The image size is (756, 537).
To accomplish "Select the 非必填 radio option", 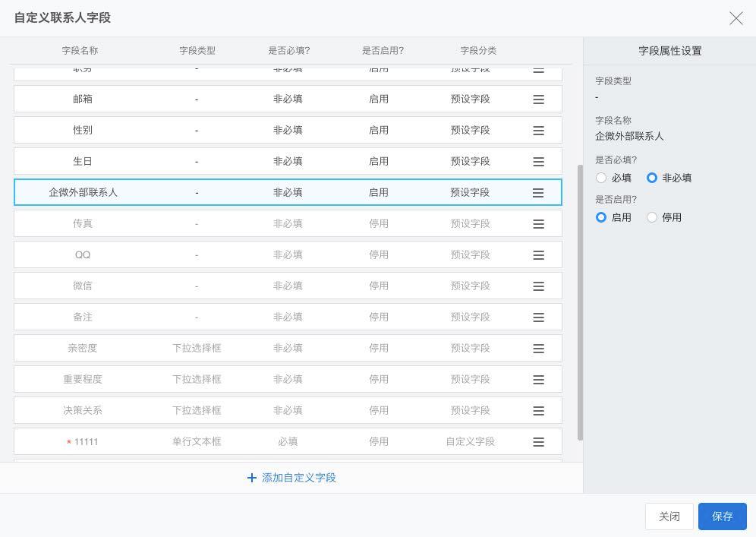I will [x=652, y=178].
